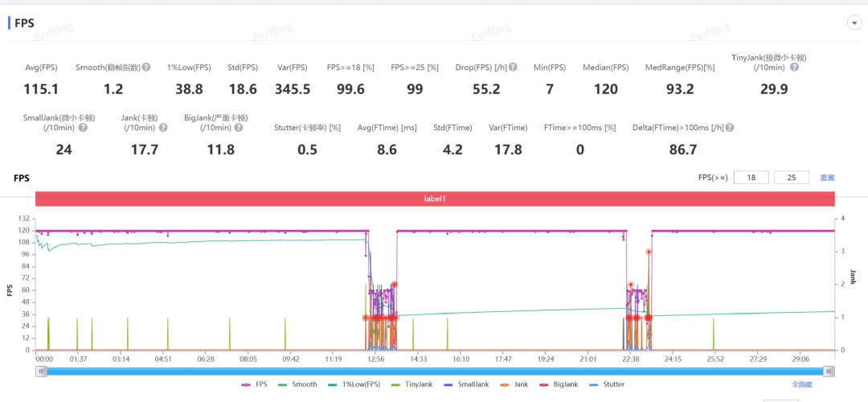Click the blue time range slider bar
Screen dimensions: 868x402
coord(435,372)
